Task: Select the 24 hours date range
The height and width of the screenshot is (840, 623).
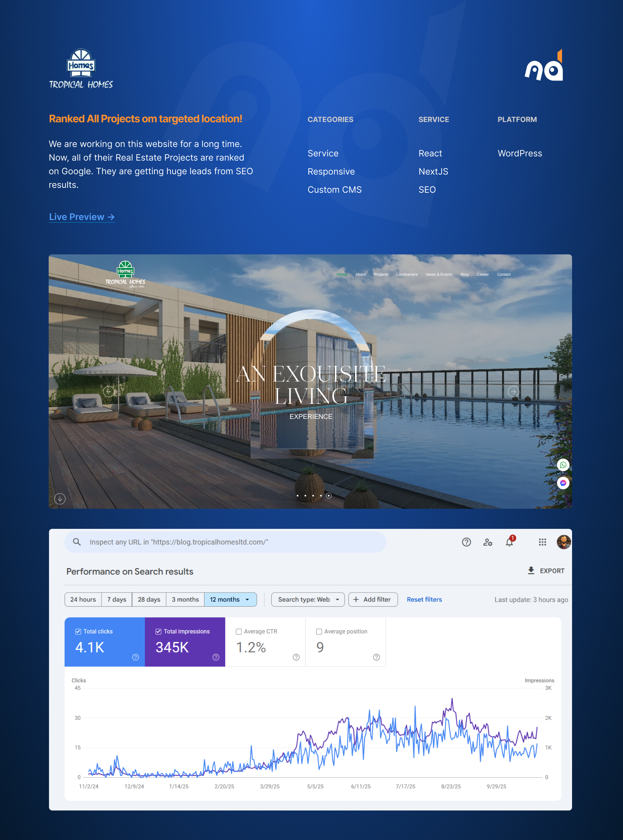Action: 83,600
